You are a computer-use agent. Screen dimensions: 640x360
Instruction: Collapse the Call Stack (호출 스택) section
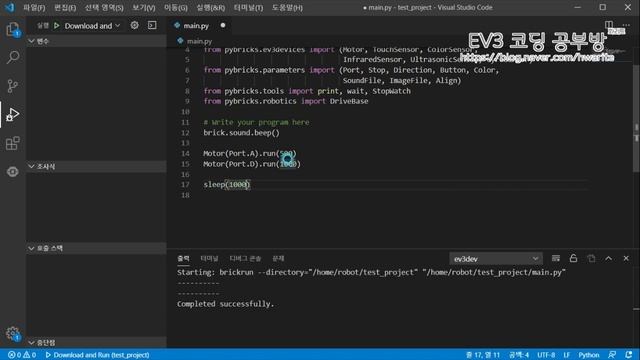tap(96, 248)
